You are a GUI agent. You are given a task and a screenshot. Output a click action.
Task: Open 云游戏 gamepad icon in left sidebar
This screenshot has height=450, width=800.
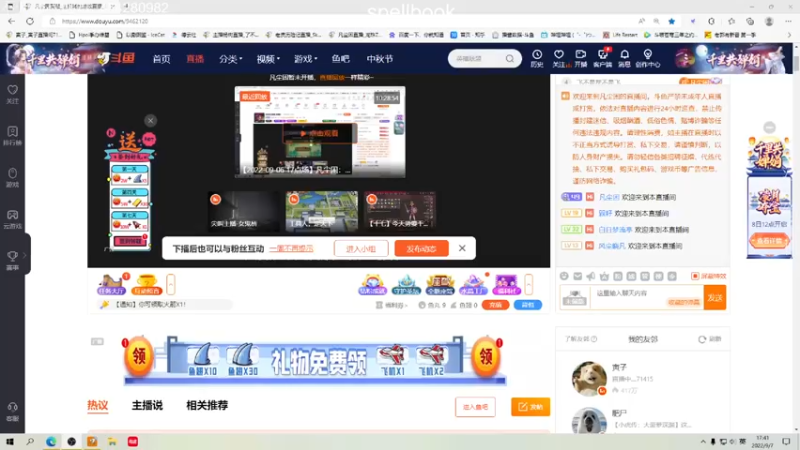(x=12, y=219)
